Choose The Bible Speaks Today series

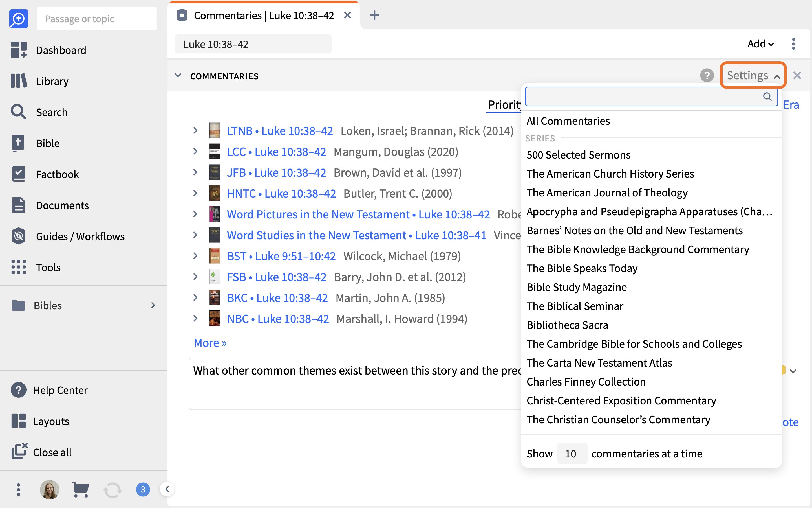(582, 268)
